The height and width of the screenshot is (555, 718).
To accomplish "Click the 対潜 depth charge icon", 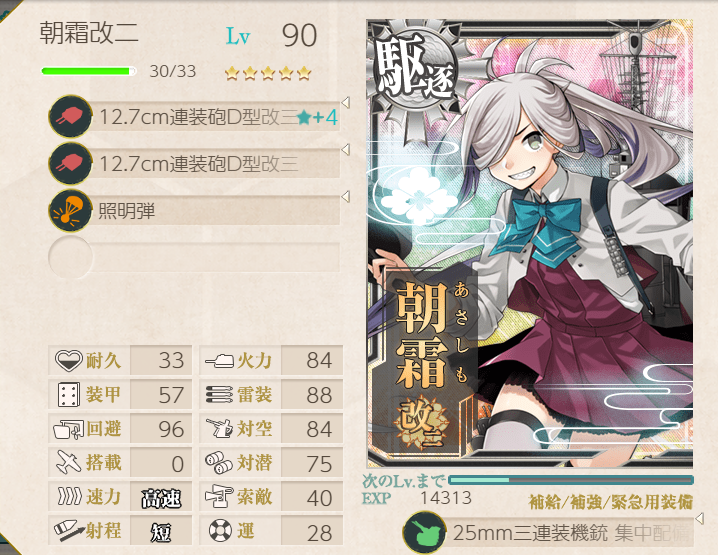I will pos(219,463).
